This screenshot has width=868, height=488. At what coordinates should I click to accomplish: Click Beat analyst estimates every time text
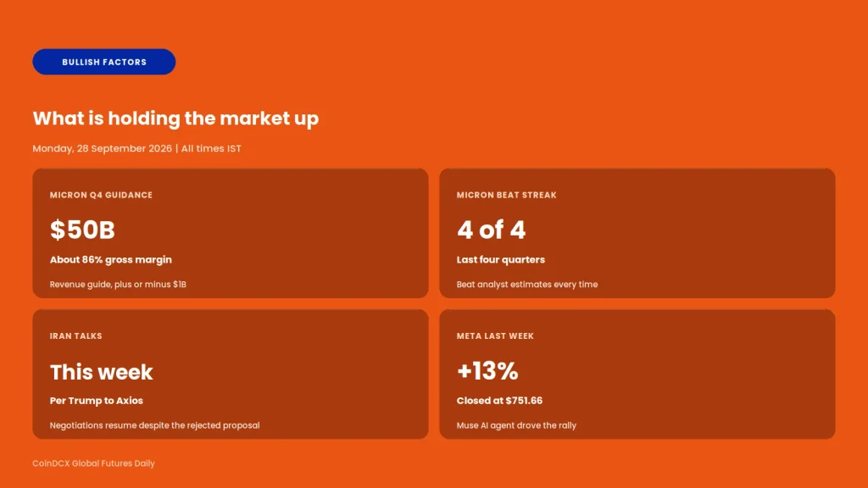(x=527, y=285)
